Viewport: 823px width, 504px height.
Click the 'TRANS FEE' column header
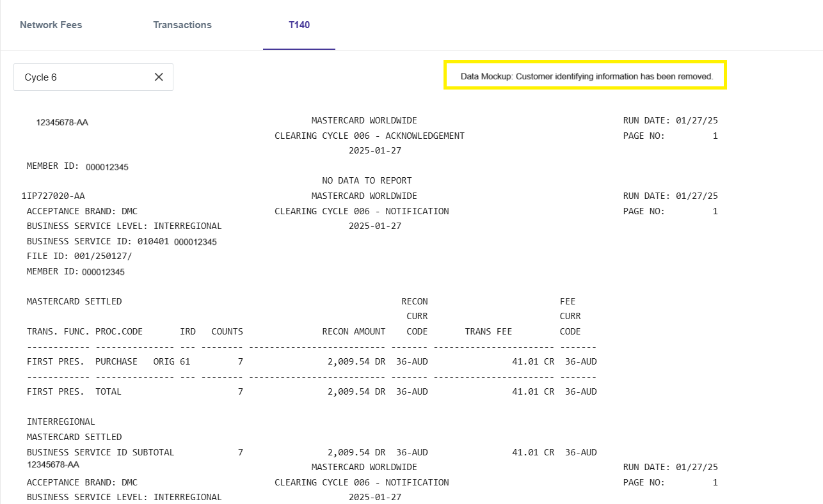click(489, 331)
